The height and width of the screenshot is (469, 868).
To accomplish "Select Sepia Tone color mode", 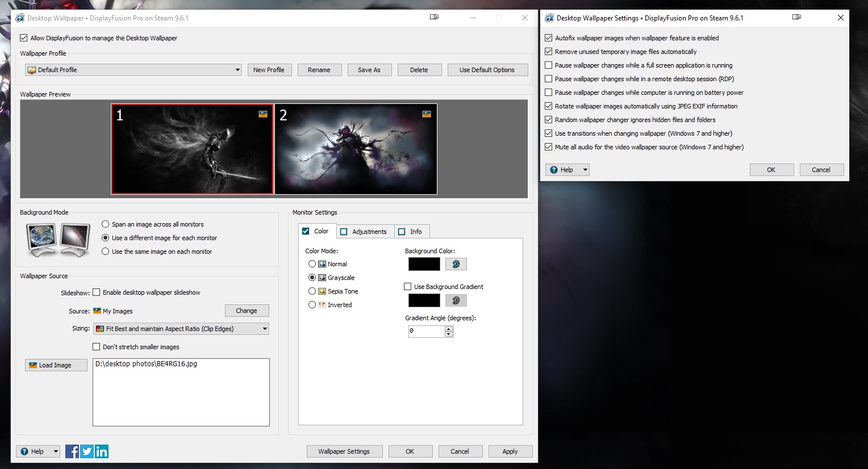I will (x=312, y=291).
